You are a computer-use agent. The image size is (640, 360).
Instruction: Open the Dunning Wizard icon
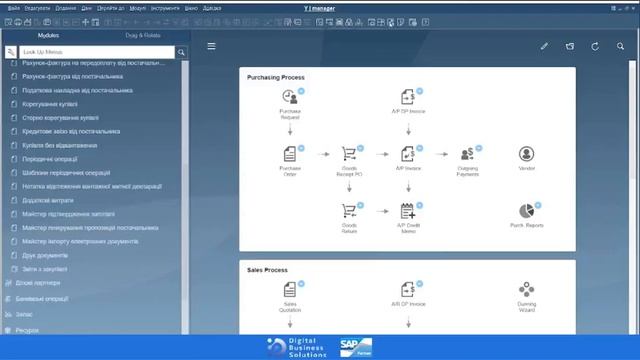click(527, 289)
